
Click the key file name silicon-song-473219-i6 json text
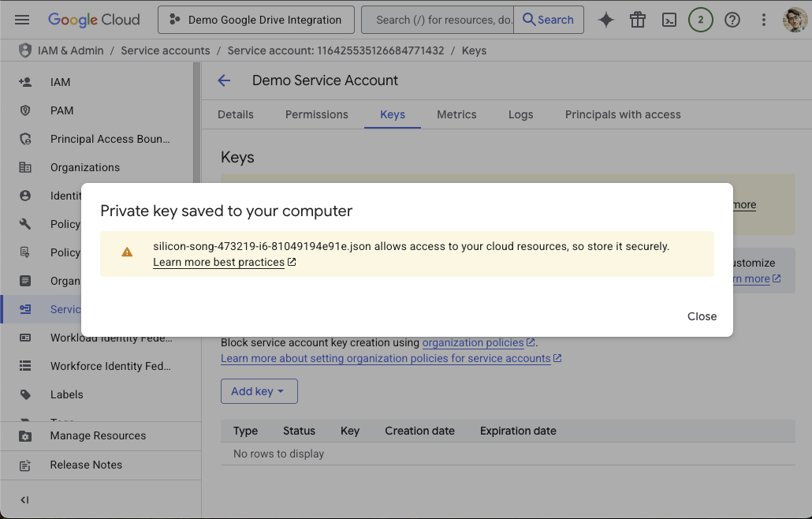point(262,247)
